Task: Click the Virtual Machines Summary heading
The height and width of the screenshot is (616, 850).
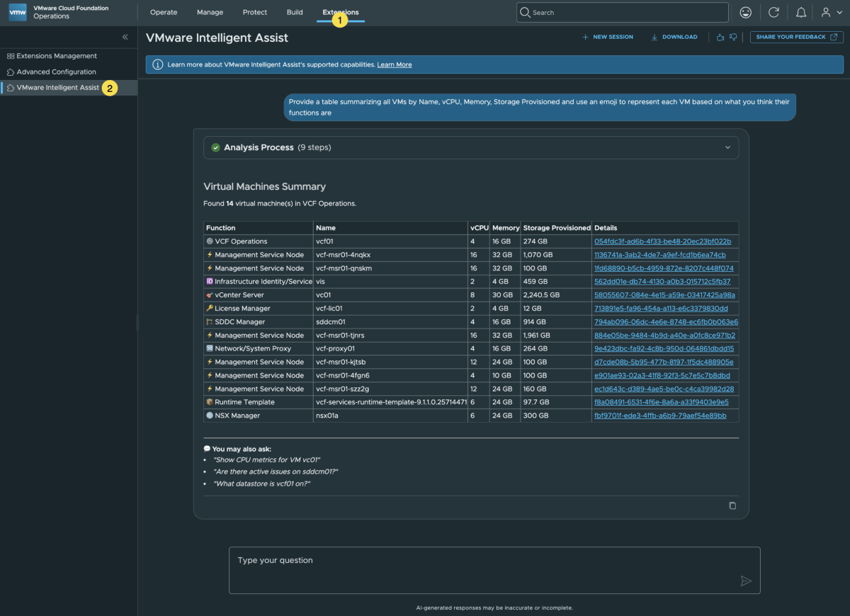Action: [x=264, y=187]
